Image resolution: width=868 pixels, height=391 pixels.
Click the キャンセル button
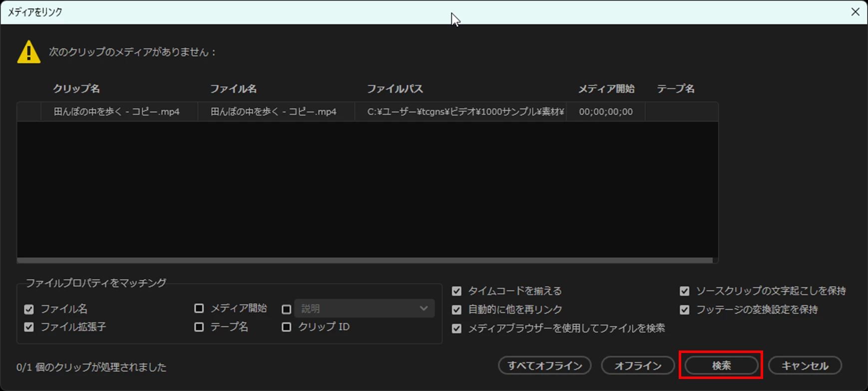tap(805, 365)
